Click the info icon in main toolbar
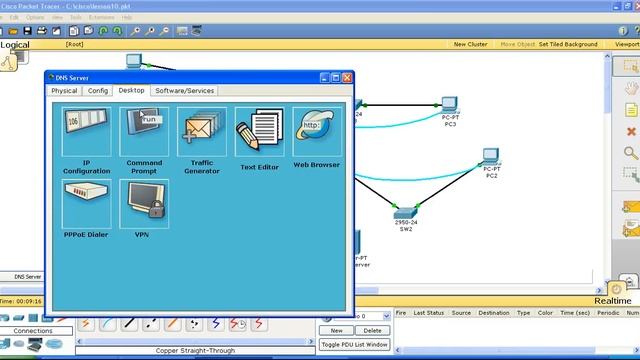Viewport: 640px width, 360px height. point(623,31)
